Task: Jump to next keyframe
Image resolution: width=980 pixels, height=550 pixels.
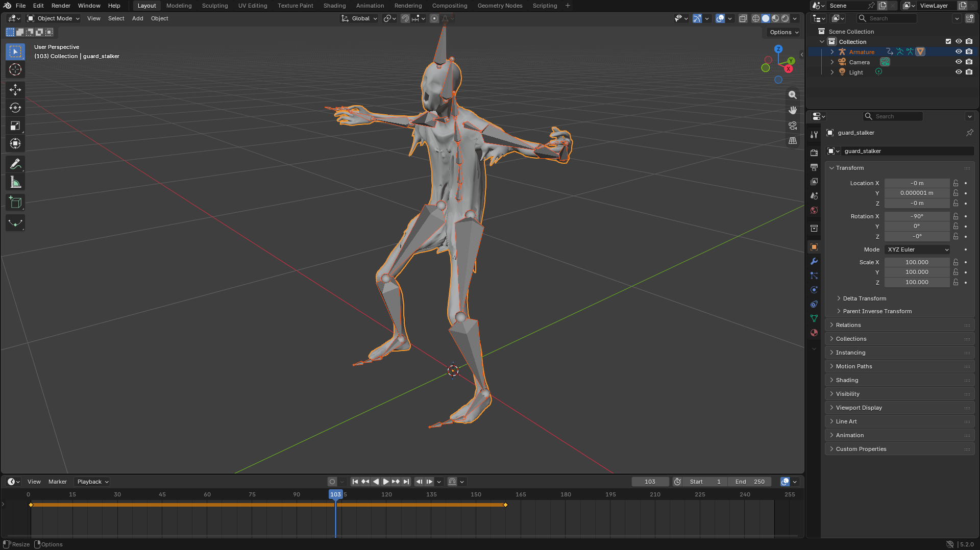Action: point(396,482)
